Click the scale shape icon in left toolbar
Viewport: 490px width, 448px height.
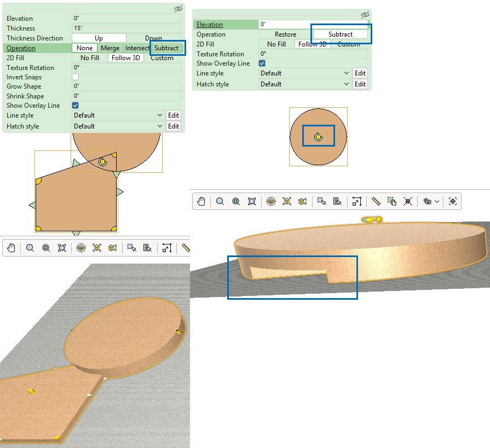pos(167,248)
